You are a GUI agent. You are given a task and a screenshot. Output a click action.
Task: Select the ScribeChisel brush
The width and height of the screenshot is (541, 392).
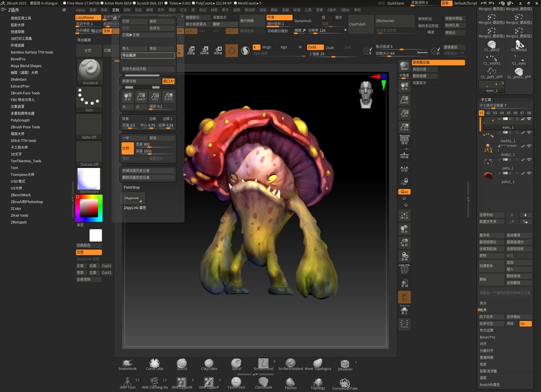[x=263, y=365]
